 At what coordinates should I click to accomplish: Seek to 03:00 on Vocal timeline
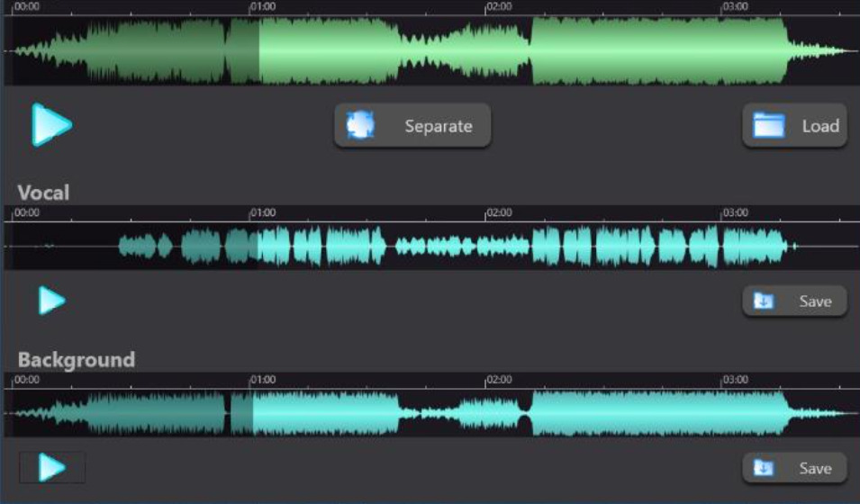[735, 212]
